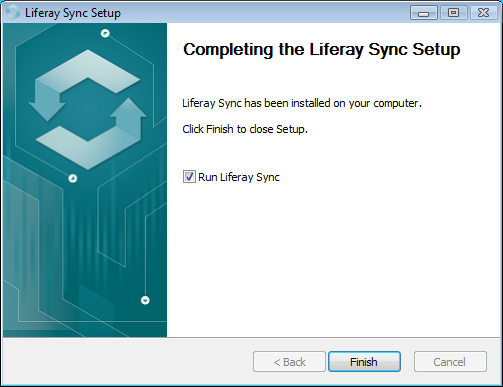Image resolution: width=503 pixels, height=387 pixels.
Task: Click the 'Liferay Sync Setup' window title
Action: 73,13
